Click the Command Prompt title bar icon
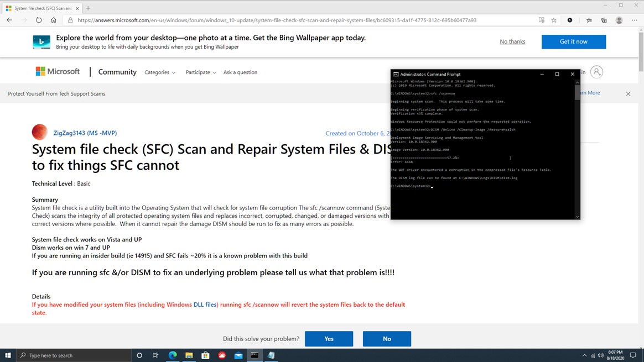The image size is (644, 362). (396, 74)
